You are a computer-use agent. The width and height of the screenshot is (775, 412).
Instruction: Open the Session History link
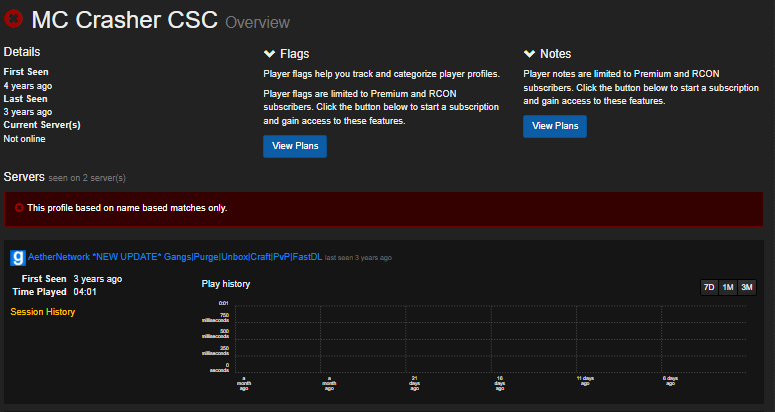coord(42,312)
